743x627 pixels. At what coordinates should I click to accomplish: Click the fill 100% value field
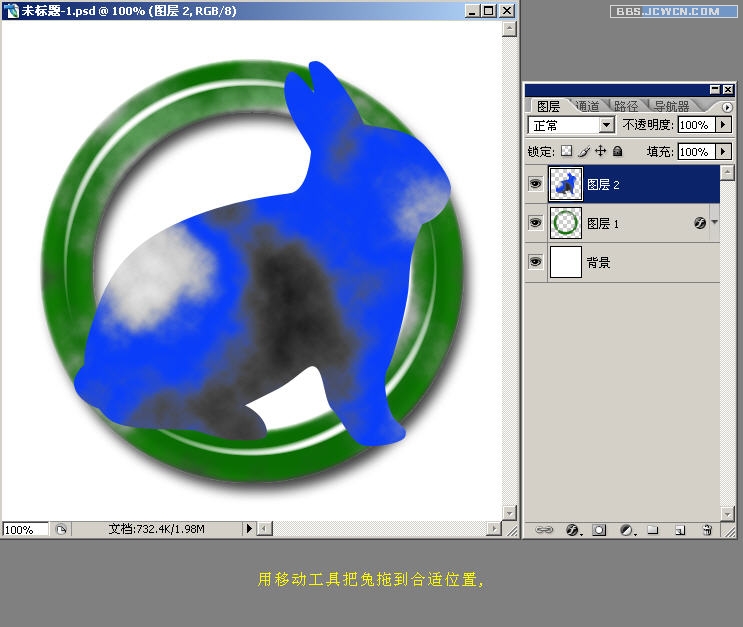click(x=696, y=151)
